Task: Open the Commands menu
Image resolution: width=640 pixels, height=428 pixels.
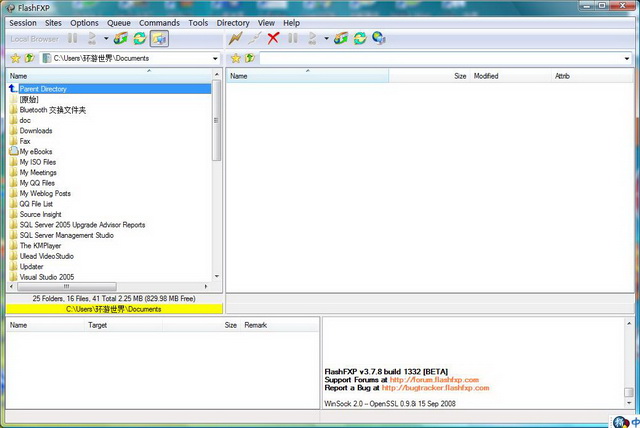Action: [x=159, y=23]
